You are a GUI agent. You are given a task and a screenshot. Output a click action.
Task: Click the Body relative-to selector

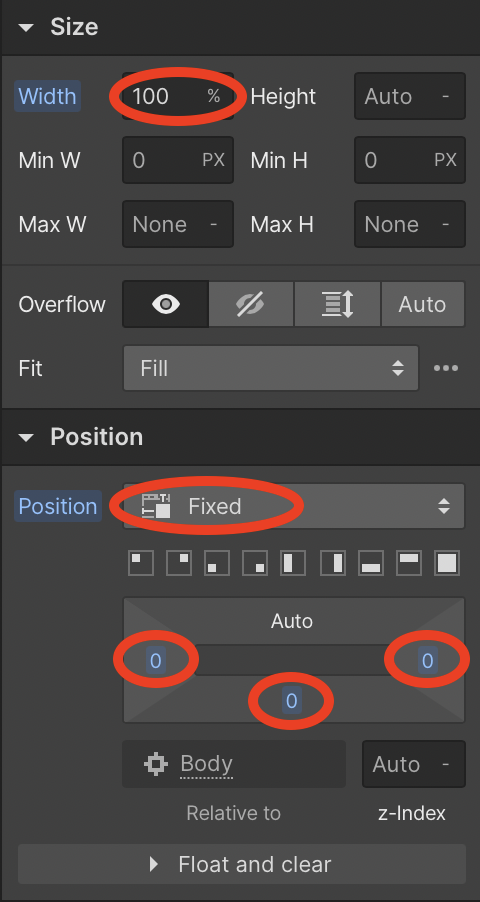234,764
